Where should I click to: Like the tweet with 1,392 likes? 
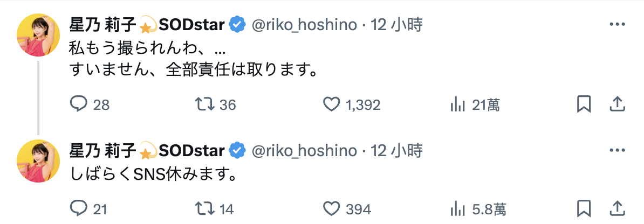(332, 104)
